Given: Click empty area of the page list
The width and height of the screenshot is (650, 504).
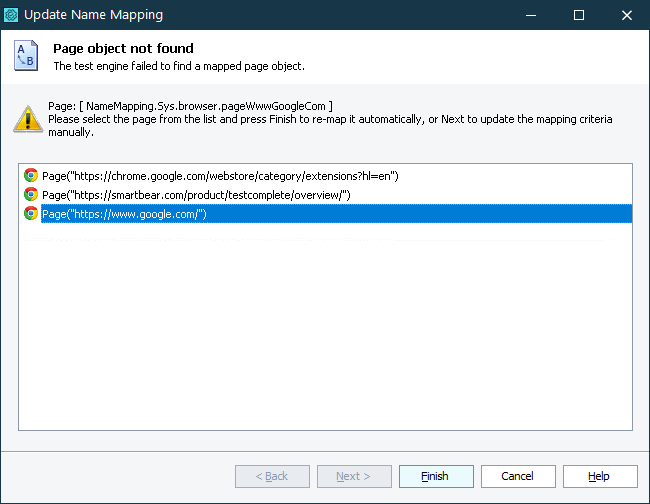Looking at the screenshot, I should click(325, 330).
